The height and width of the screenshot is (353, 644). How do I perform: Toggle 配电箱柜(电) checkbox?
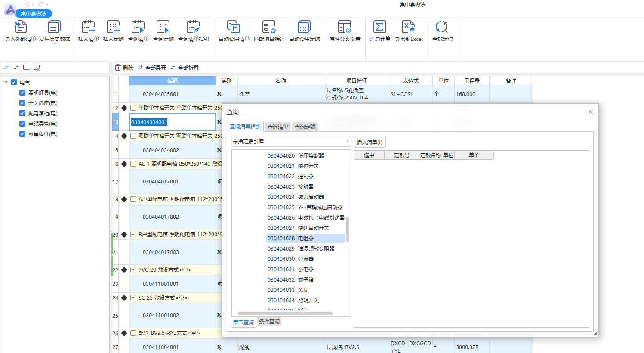click(x=22, y=113)
